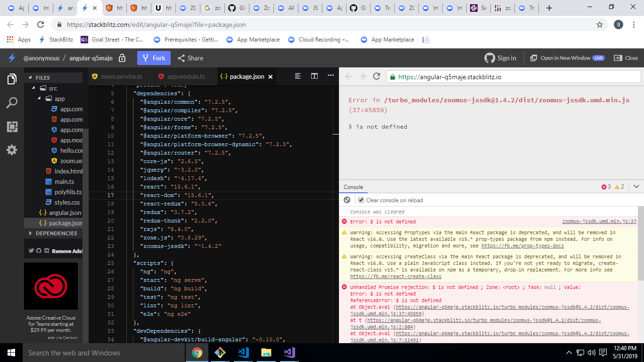Split the editor view

[314, 76]
